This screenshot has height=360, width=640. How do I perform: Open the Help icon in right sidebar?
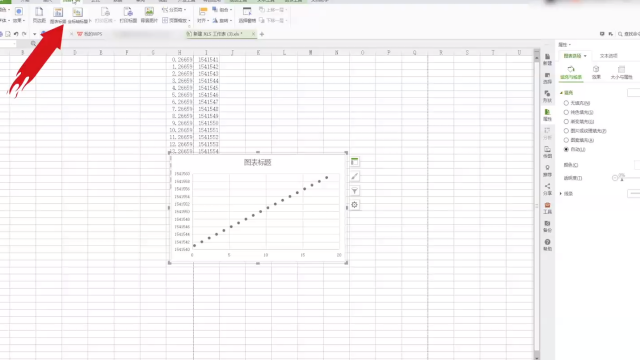click(x=547, y=245)
